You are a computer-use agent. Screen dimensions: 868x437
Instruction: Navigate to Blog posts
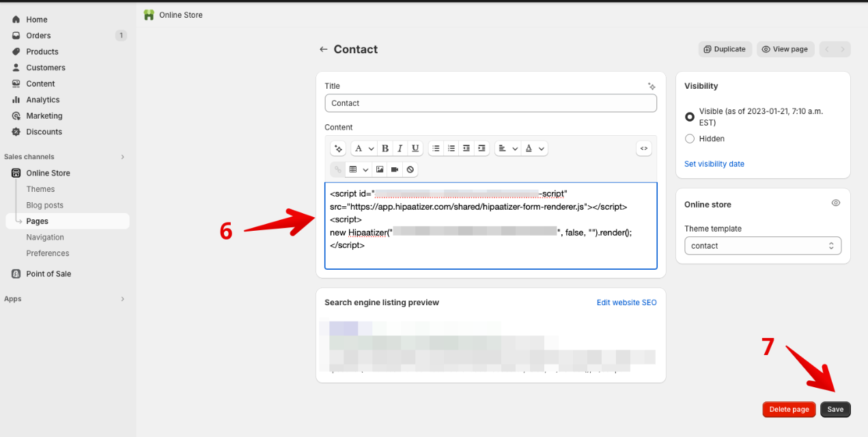pos(44,205)
